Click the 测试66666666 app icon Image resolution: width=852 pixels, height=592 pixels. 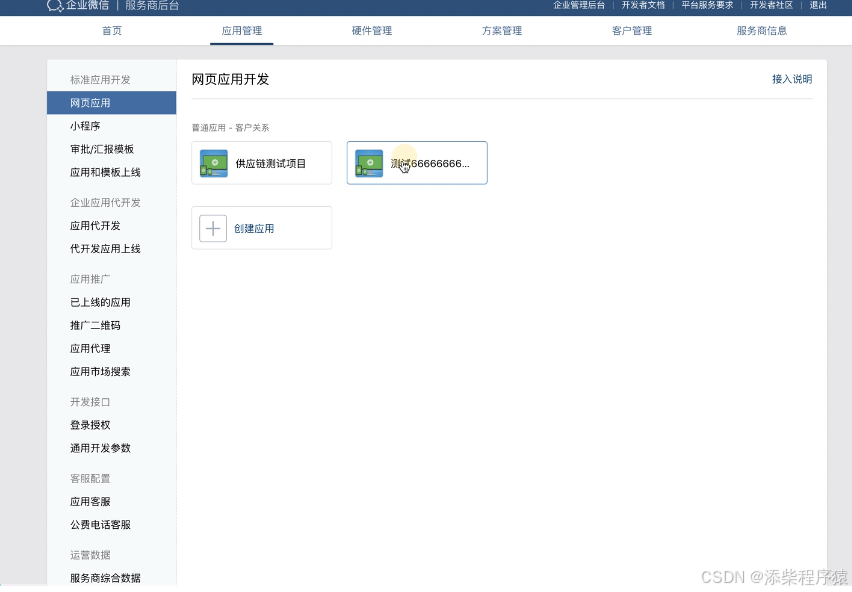click(x=369, y=163)
